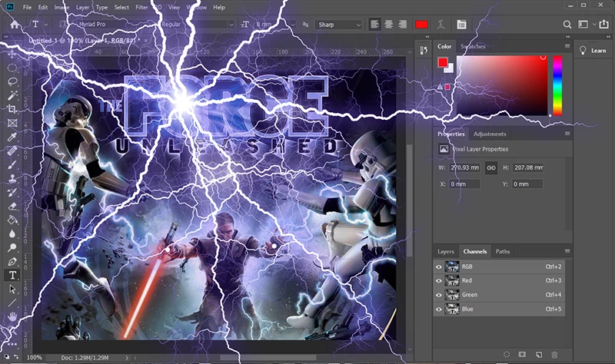Screen dimensions: 615x364
Task: Click the foreground color swatch in Color panel
Action: tap(443, 62)
